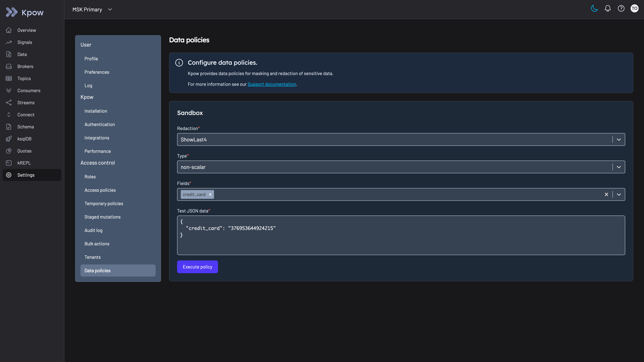The height and width of the screenshot is (362, 644).
Task: Toggle dark mode with the moon icon
Action: click(x=594, y=8)
